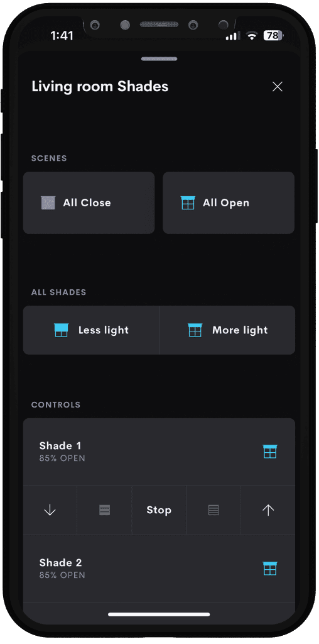Screen dimensions: 319x644
Task: Close the Living room Shades panel
Action: 278,87
